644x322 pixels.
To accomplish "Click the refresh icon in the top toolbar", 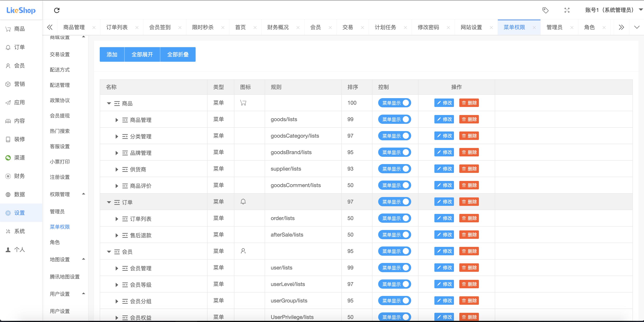I will tap(57, 10).
